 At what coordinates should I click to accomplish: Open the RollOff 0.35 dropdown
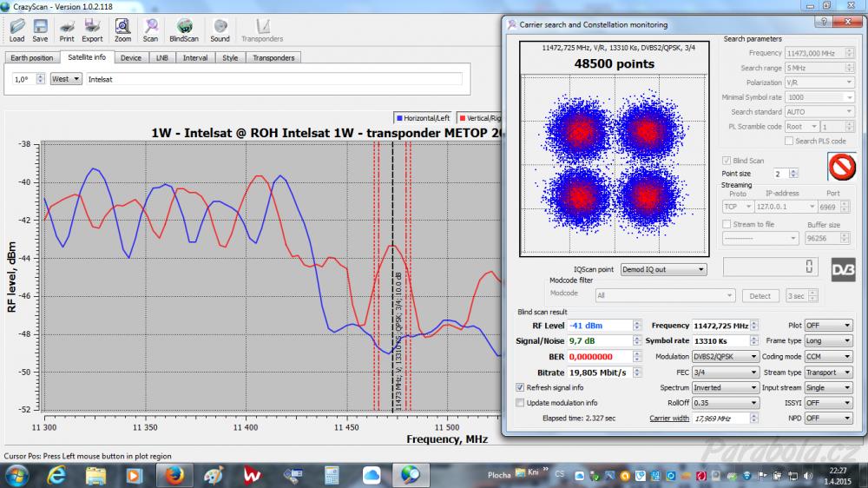click(x=725, y=403)
